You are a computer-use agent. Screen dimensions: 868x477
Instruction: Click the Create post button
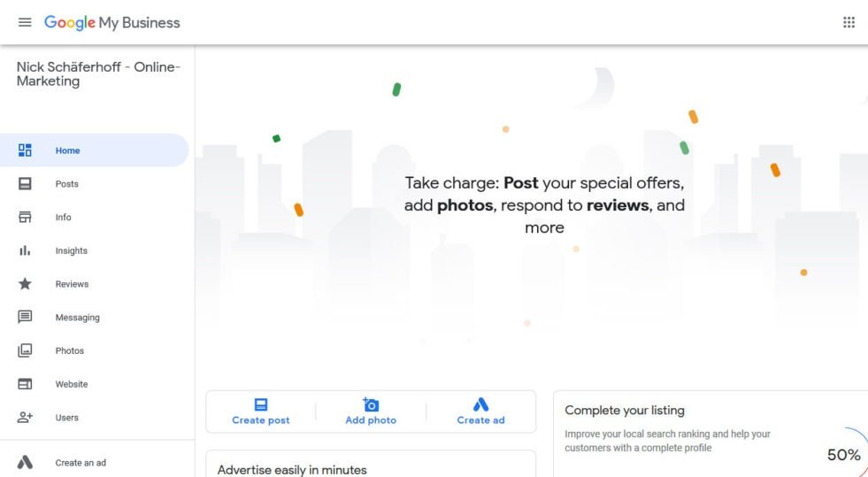(x=261, y=412)
